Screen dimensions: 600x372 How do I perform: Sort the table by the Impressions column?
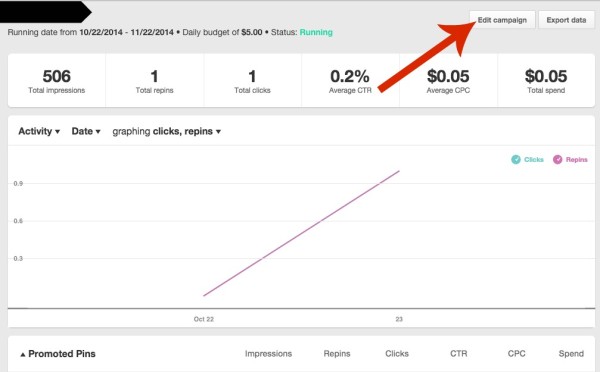(268, 354)
